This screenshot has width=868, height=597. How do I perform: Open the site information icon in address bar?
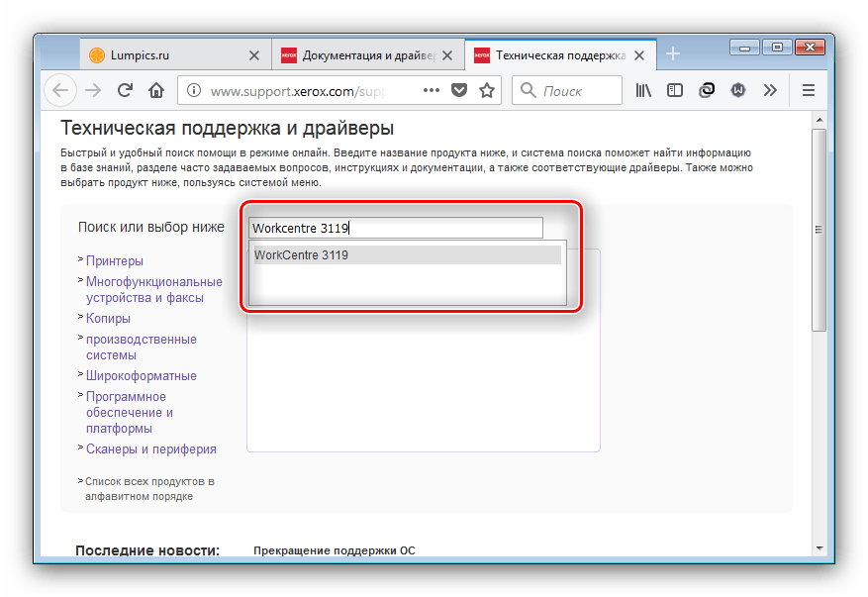point(194,90)
